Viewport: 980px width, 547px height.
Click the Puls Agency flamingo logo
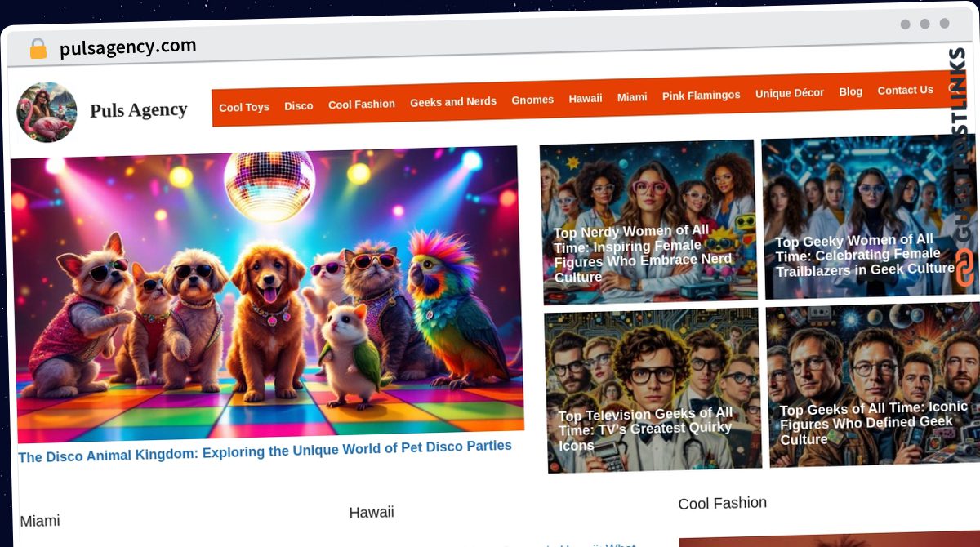pos(47,112)
